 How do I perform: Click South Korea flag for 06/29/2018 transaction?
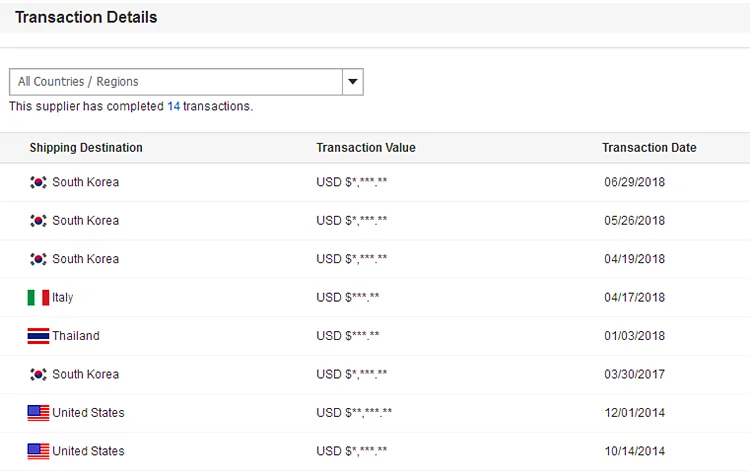[x=38, y=182]
